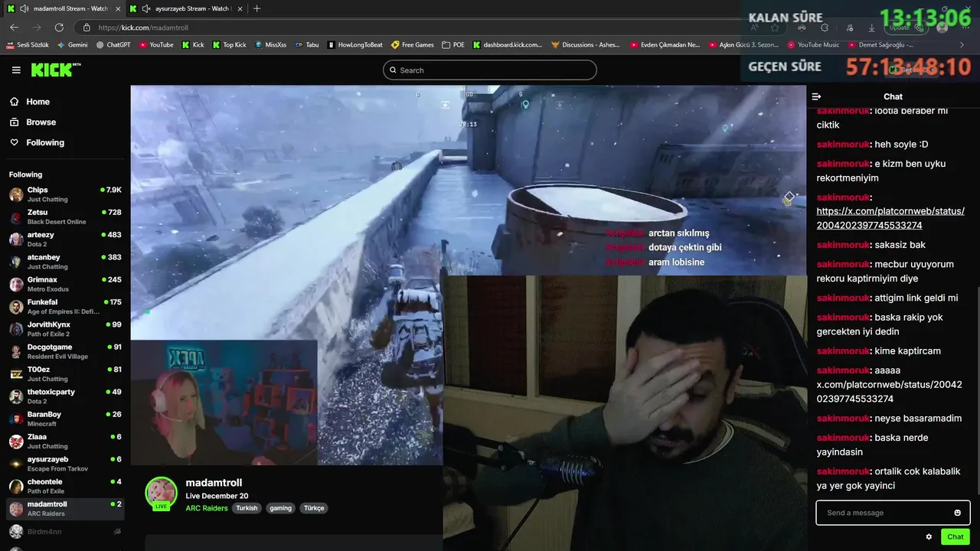
Task: Open arteezy channel in Following list
Action: (x=65, y=240)
